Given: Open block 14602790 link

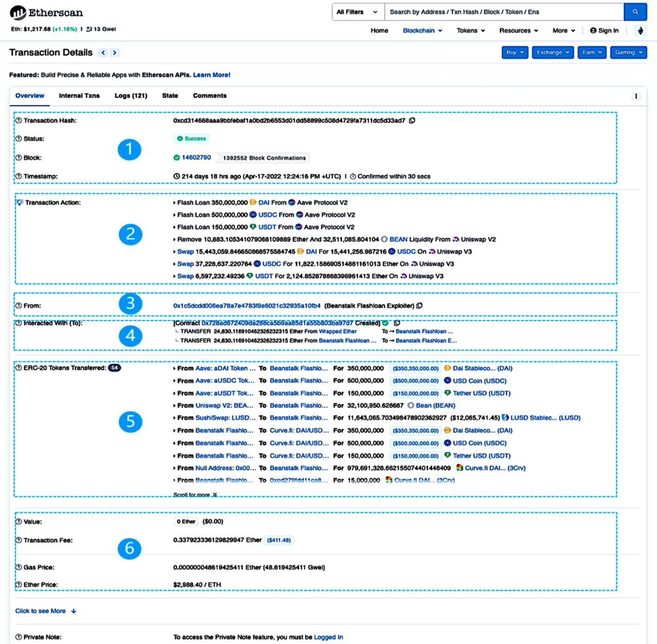Looking at the screenshot, I should click(x=196, y=157).
